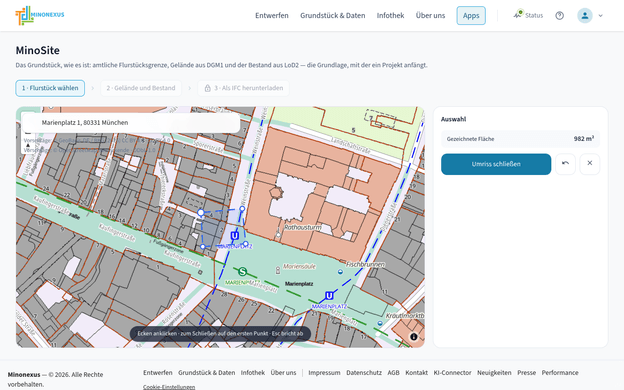
Task: Open the Impressum link
Action: [324, 372]
